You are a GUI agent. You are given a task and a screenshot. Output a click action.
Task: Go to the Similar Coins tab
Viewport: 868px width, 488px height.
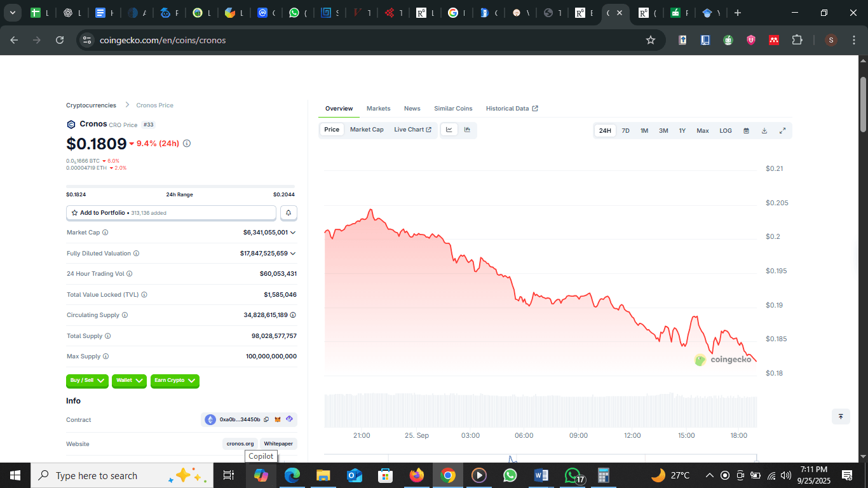tap(453, 109)
